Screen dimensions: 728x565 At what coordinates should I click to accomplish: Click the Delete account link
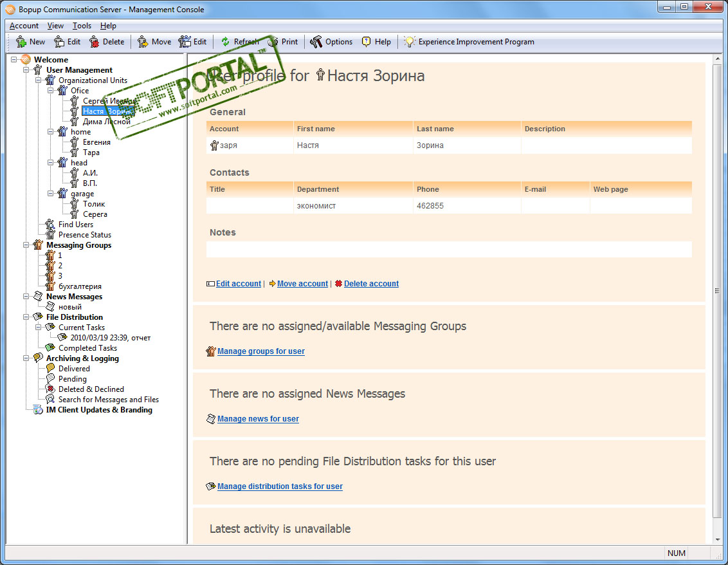click(x=371, y=283)
